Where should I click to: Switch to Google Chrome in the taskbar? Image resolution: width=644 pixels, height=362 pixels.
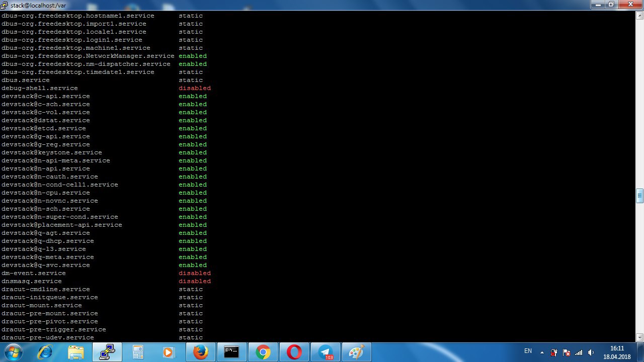pos(263,352)
